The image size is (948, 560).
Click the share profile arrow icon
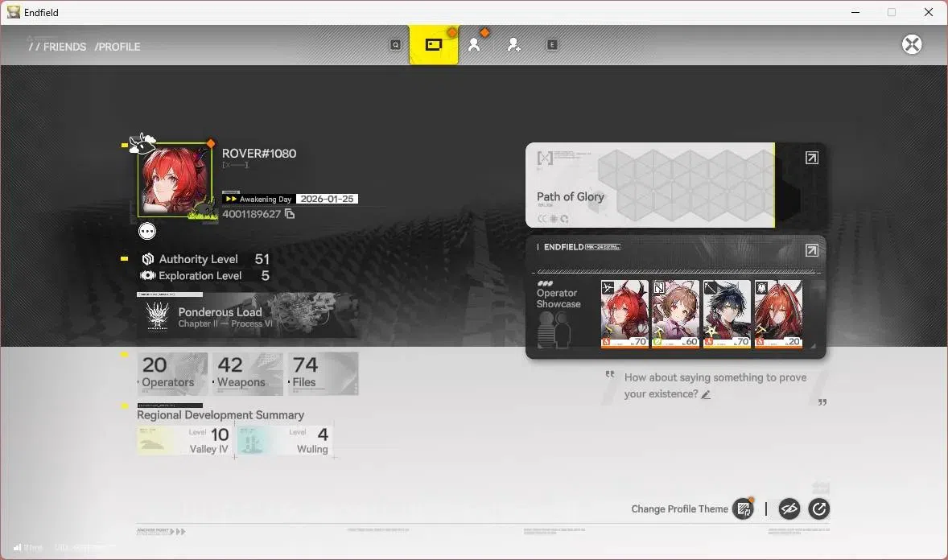click(818, 509)
